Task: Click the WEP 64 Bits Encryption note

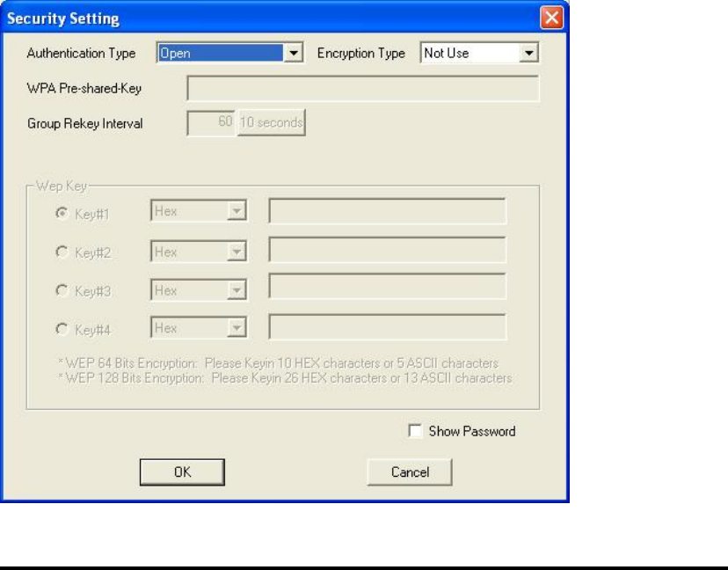Action: pyautogui.click(x=278, y=362)
